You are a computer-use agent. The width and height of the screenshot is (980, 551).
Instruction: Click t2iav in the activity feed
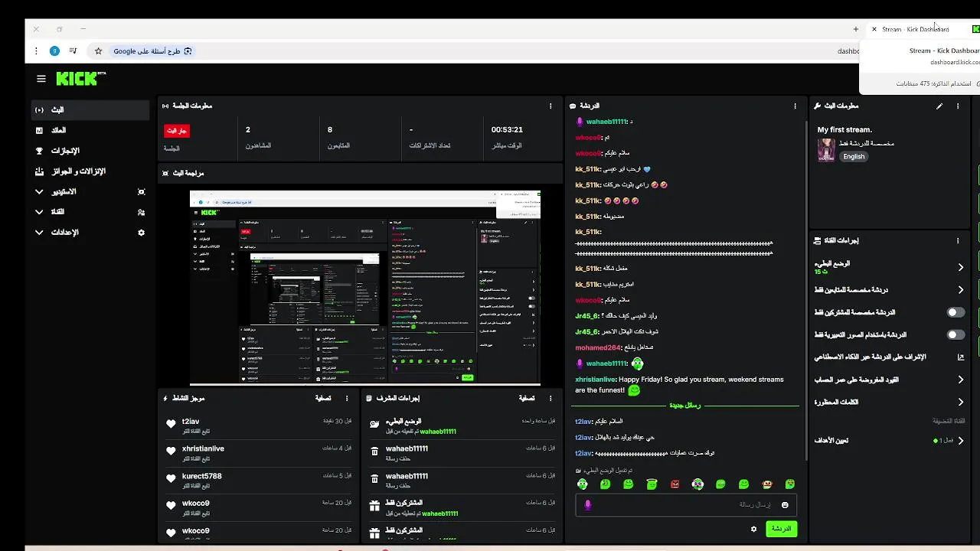coord(191,422)
